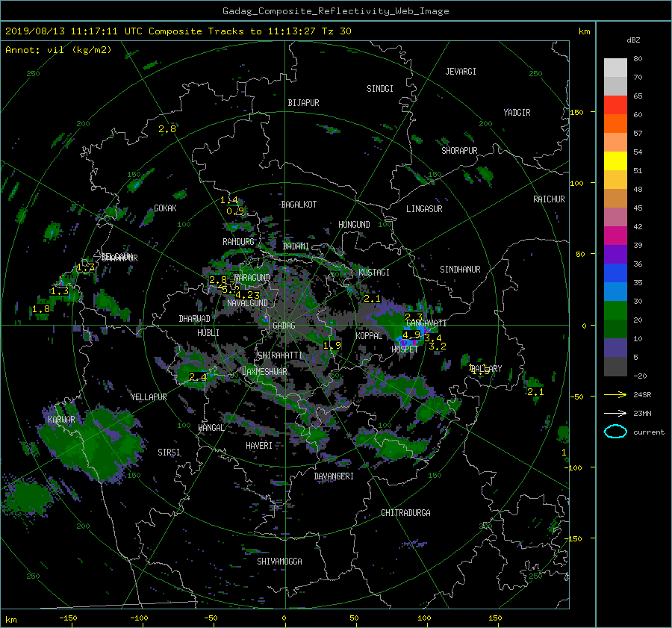The width and height of the screenshot is (672, 628).
Task: Click the yellow 54 dBZ color swatch
Action: click(x=615, y=161)
